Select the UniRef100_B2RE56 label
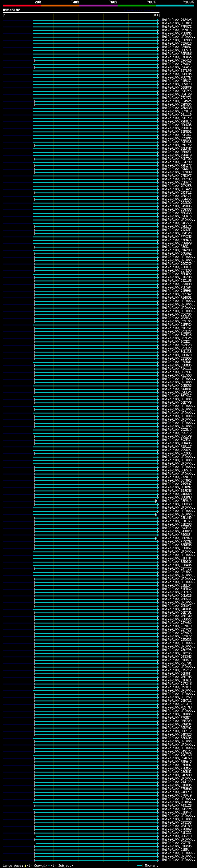The height and width of the screenshot is (868, 197). tap(177, 545)
